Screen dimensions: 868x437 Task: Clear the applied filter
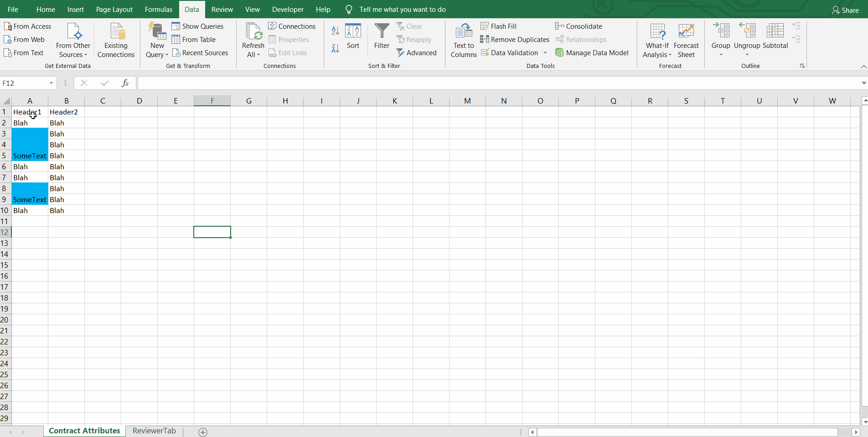(409, 26)
